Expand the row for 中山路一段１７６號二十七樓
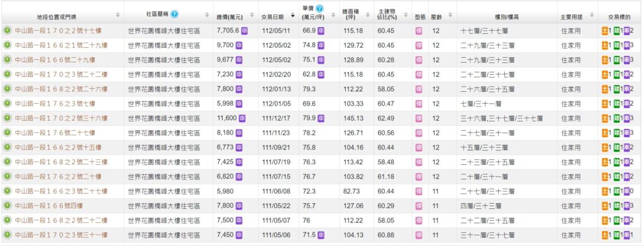The height and width of the screenshot is (246, 644). (7, 133)
